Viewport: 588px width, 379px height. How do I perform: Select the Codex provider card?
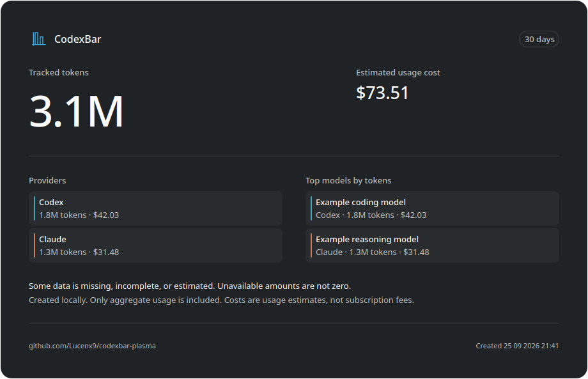155,208
